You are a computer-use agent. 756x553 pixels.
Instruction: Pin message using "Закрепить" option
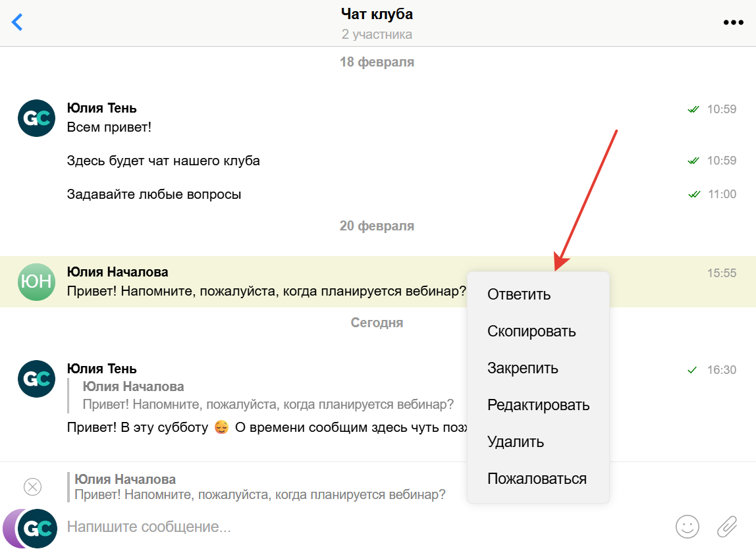(523, 368)
